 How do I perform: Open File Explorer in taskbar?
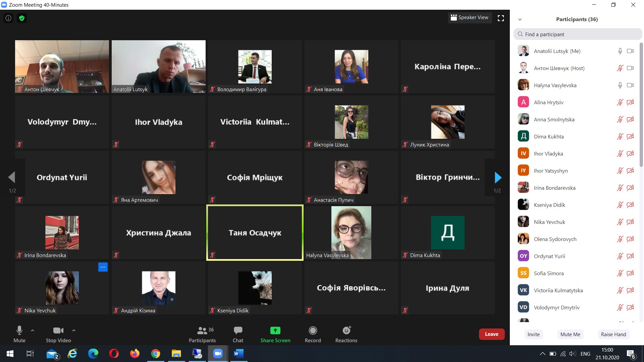click(176, 354)
